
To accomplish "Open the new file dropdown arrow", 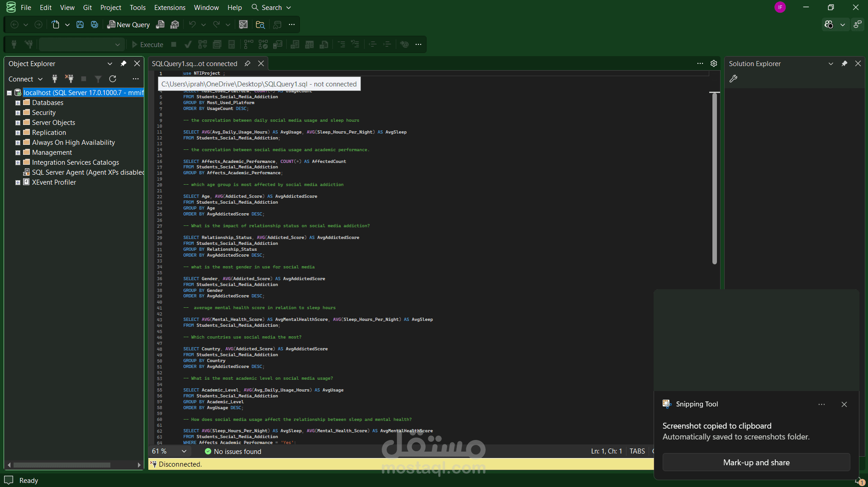I will [x=67, y=25].
